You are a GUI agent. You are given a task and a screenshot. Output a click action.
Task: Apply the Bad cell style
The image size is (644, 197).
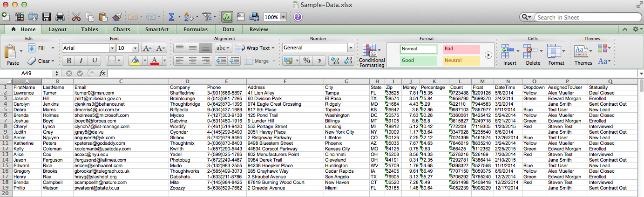click(x=461, y=49)
